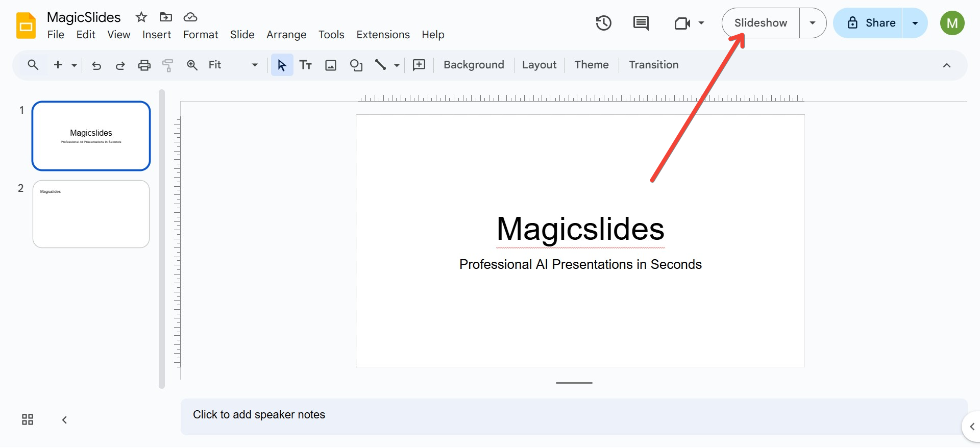Screen dimensions: 980x448
Task: Click the print icon in toolbar
Action: (144, 65)
